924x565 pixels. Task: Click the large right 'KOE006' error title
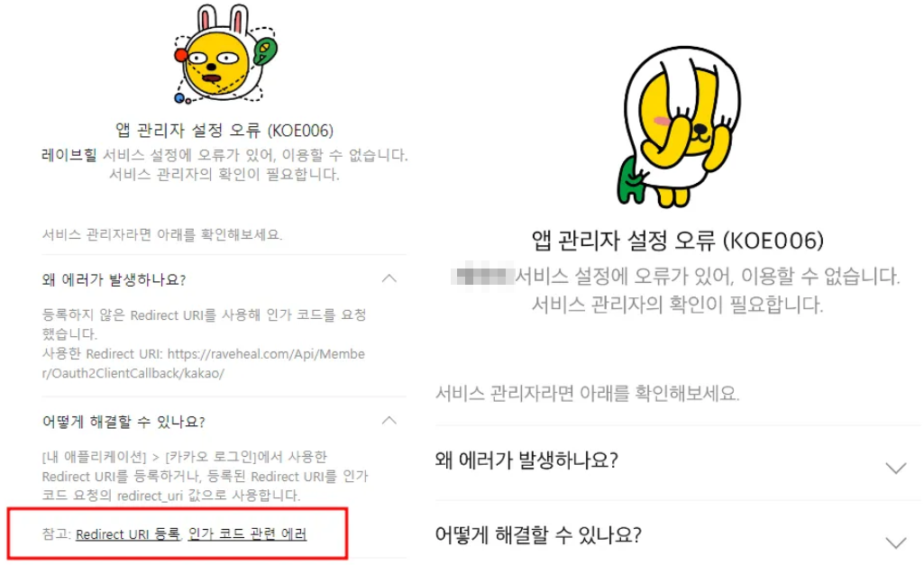[x=678, y=241]
